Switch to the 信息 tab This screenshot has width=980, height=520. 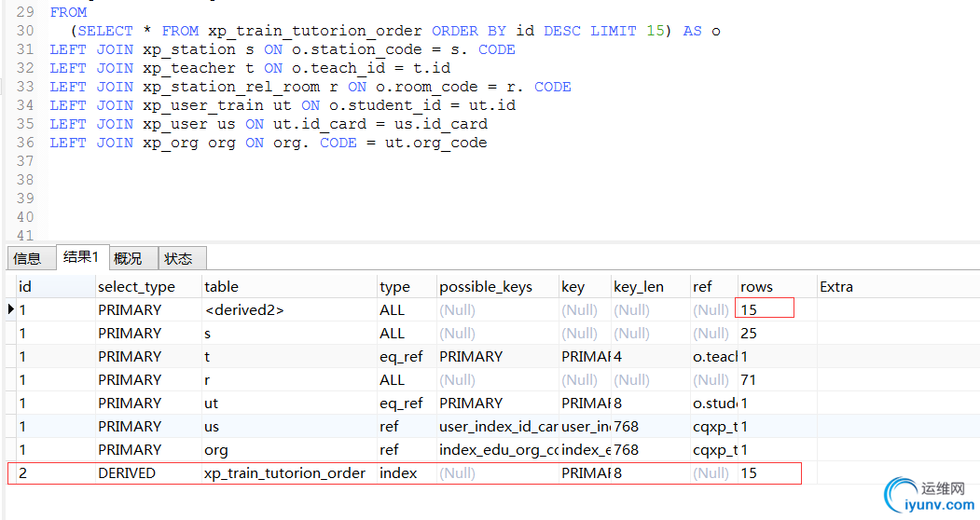point(27,258)
